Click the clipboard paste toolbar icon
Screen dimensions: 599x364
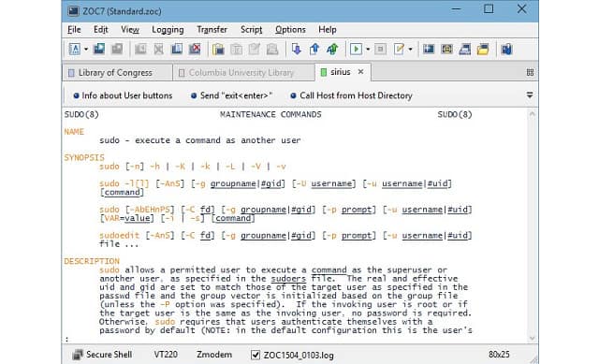point(218,49)
